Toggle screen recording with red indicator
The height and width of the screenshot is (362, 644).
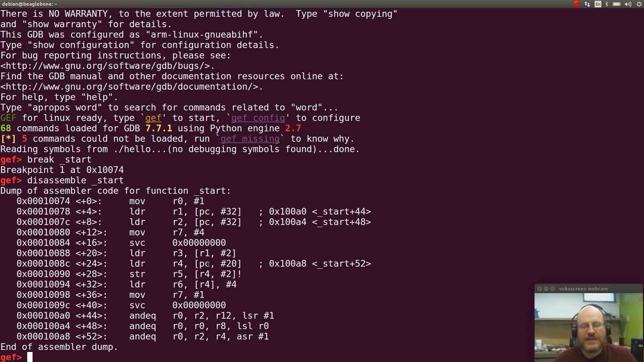pyautogui.click(x=576, y=4)
